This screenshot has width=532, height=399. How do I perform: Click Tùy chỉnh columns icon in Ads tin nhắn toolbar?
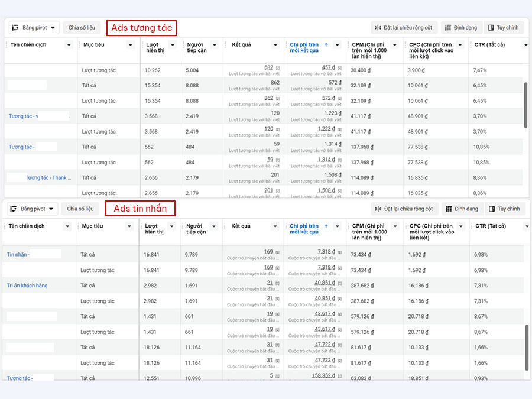tap(491, 209)
